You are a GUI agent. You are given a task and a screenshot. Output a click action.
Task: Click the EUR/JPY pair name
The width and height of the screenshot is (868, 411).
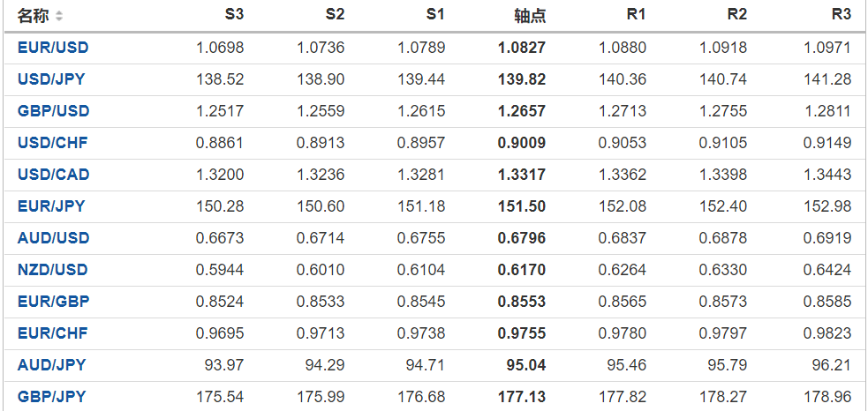point(51,206)
